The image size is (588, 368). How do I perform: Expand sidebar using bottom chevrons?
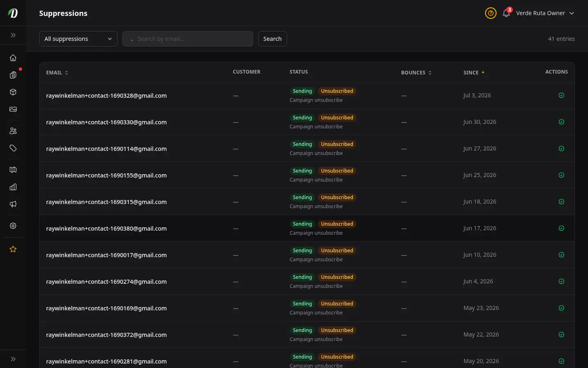(13, 359)
